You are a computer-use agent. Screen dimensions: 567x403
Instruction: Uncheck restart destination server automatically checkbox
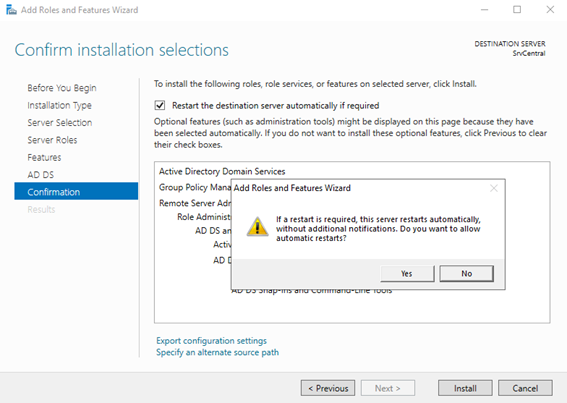pyautogui.click(x=160, y=105)
